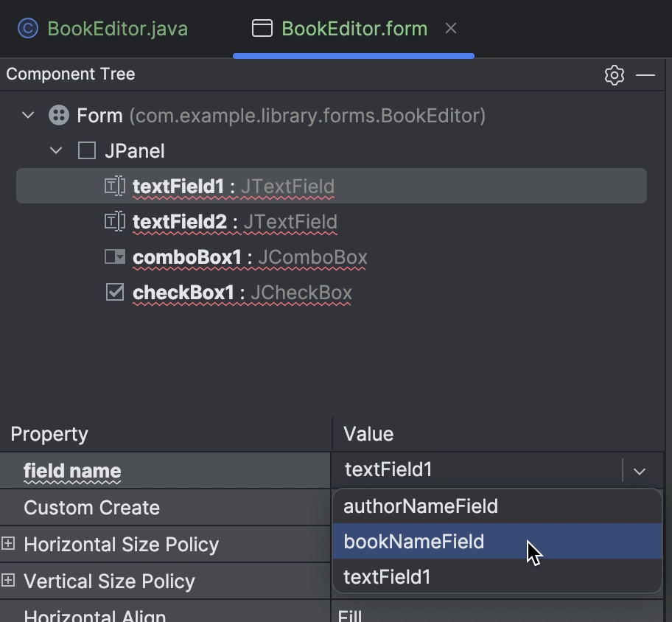Select authorNameField from the dropdown list
Viewport: 672px width, 622px height.
point(420,506)
